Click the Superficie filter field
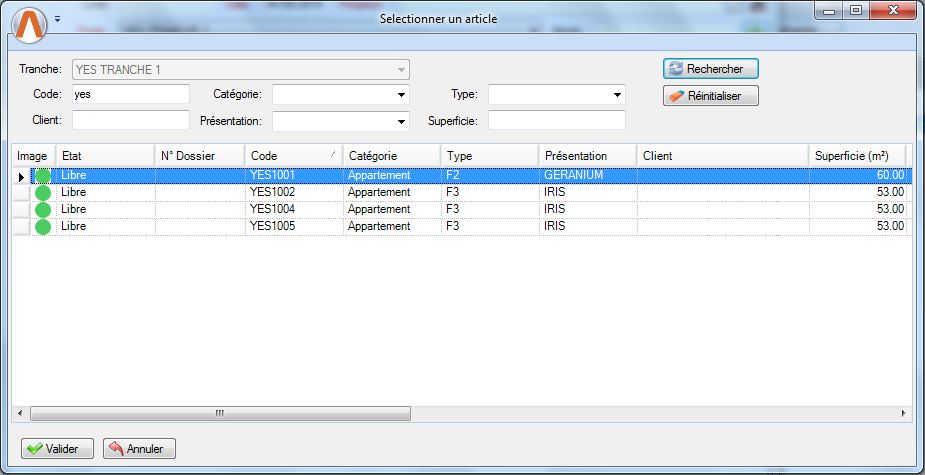 click(x=556, y=120)
